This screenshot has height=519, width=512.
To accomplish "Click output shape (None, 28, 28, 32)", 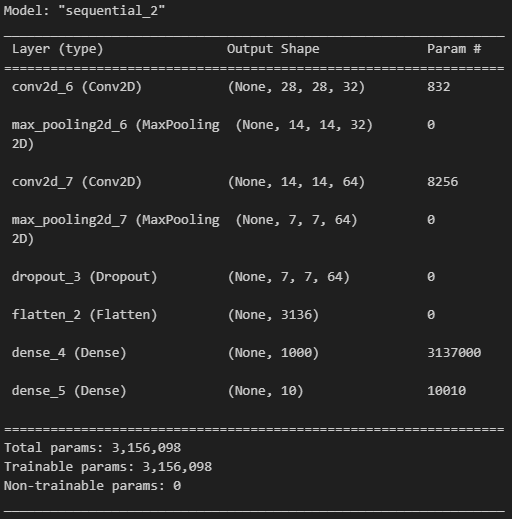I will (x=296, y=87).
